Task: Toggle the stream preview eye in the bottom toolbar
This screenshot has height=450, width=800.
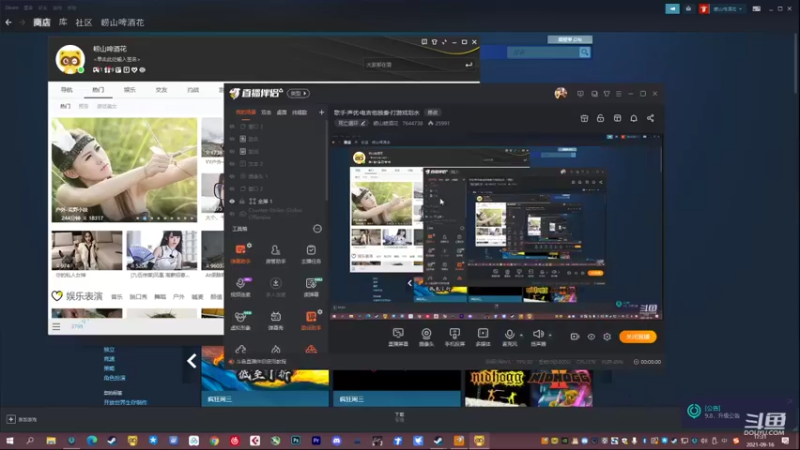Action: click(591, 337)
